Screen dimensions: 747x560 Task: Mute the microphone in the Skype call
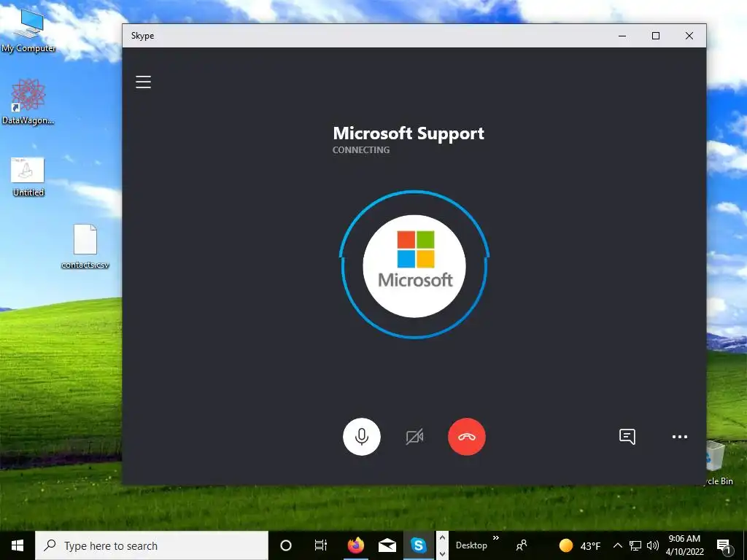coord(362,437)
